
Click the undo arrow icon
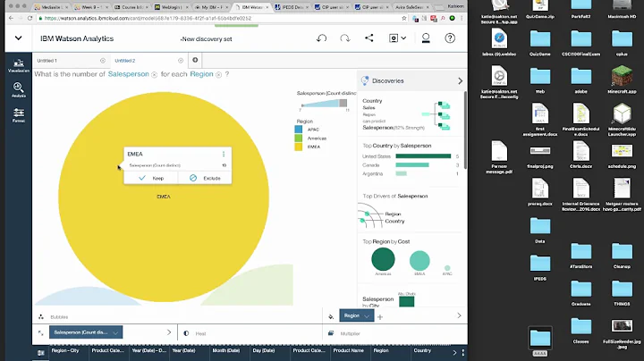[x=322, y=38]
